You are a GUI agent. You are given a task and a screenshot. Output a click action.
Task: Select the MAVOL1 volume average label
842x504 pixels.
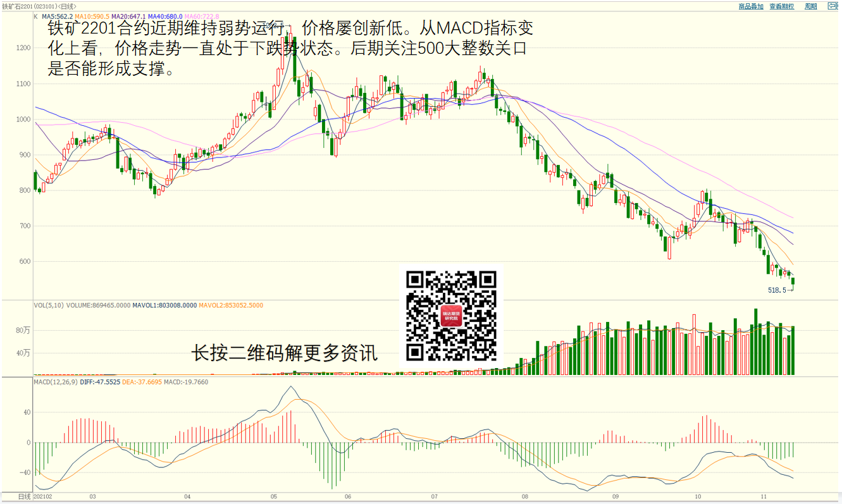[x=164, y=305]
